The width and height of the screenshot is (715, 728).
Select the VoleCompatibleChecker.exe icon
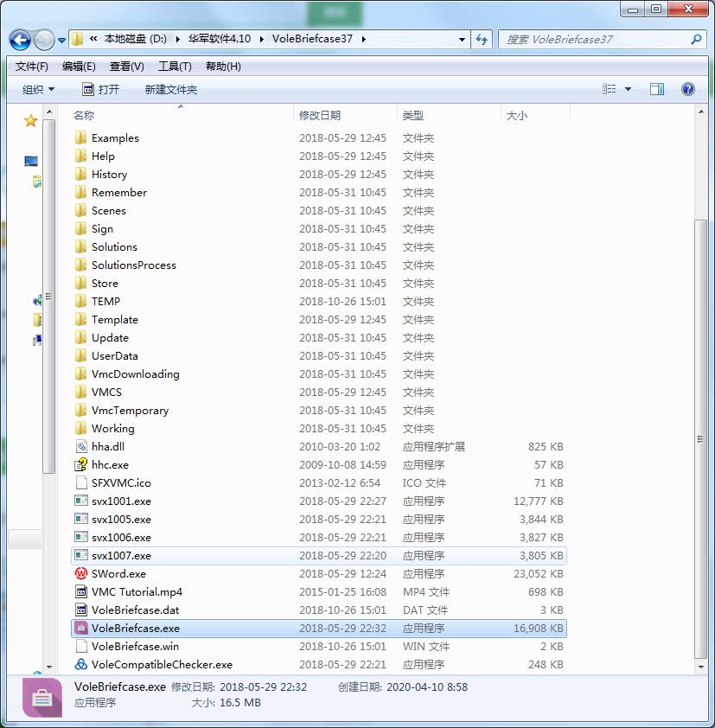[x=80, y=664]
